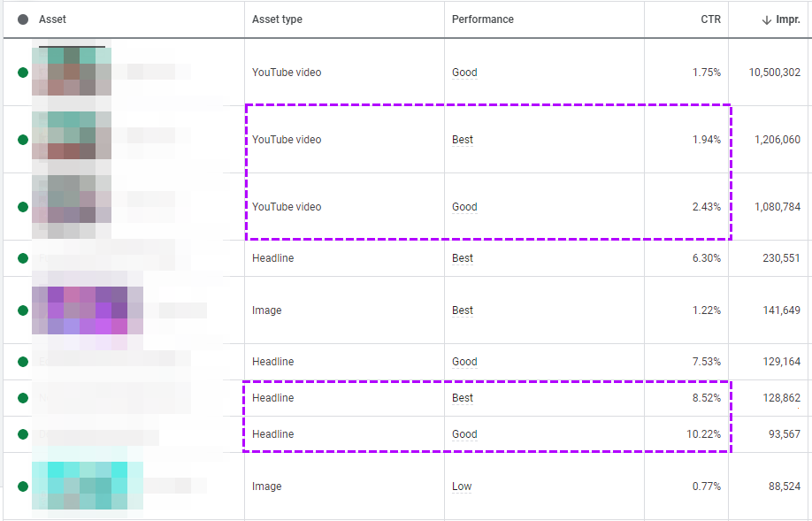812x521 pixels.
Task: Sort table by Asset type header
Action: tap(277, 19)
